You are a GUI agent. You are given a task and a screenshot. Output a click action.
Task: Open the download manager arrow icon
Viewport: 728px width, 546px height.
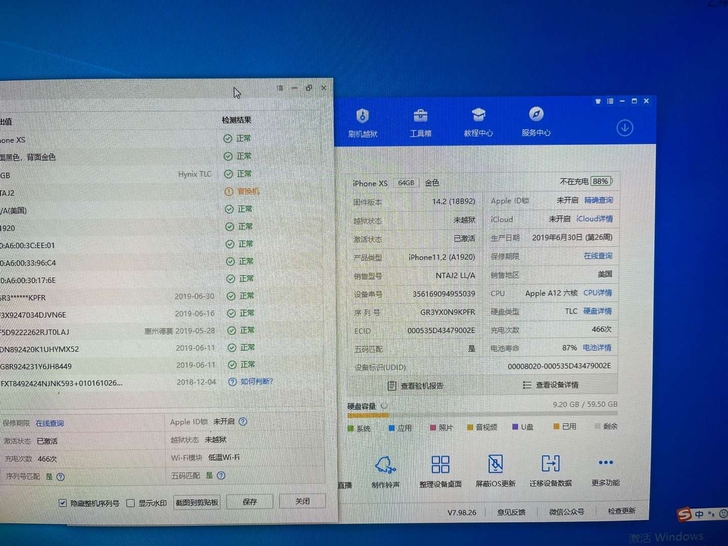pyautogui.click(x=624, y=128)
